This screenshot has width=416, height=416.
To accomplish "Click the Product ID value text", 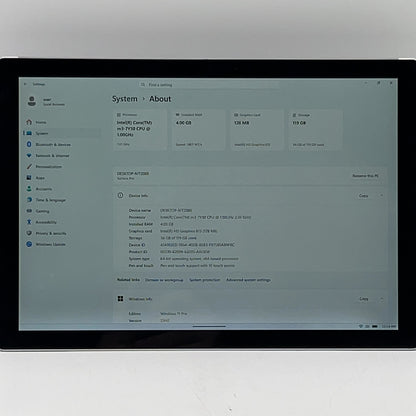I will [x=185, y=252].
